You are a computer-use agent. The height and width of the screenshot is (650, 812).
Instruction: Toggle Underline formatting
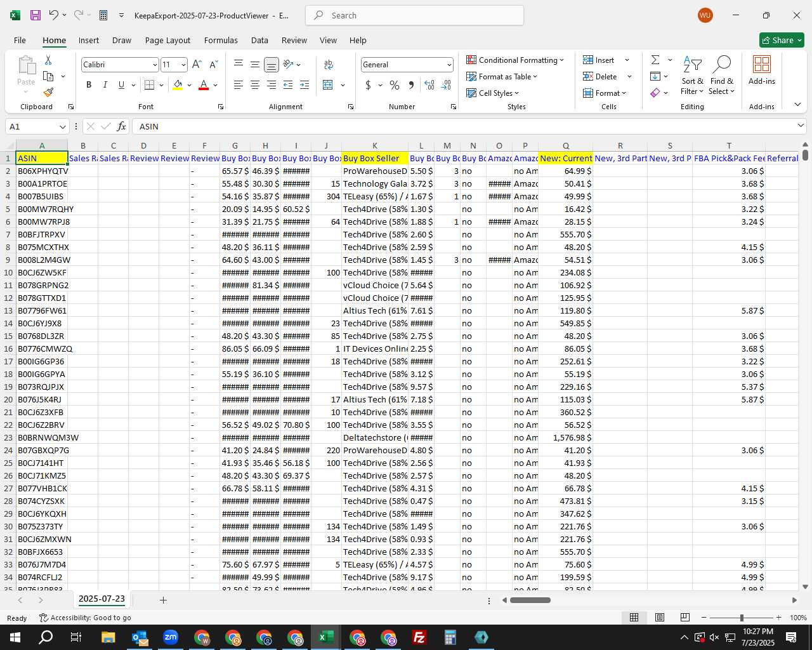click(121, 84)
